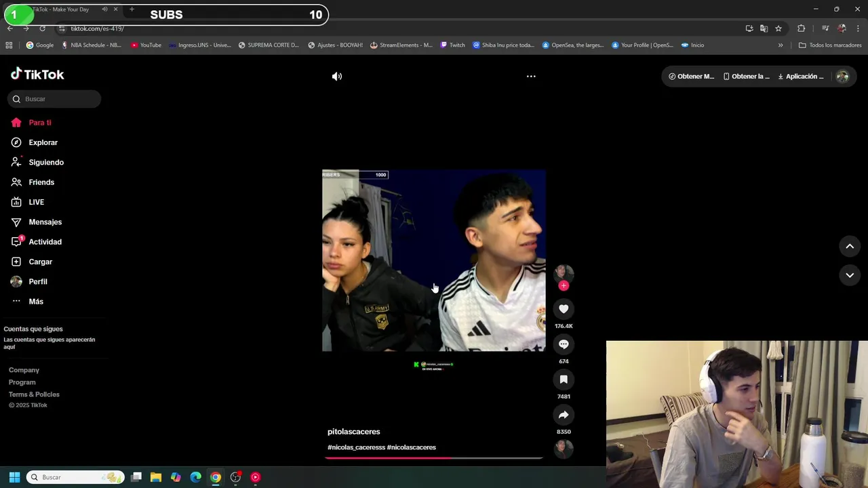
Task: Open the Windows Start menu
Action: 14,477
